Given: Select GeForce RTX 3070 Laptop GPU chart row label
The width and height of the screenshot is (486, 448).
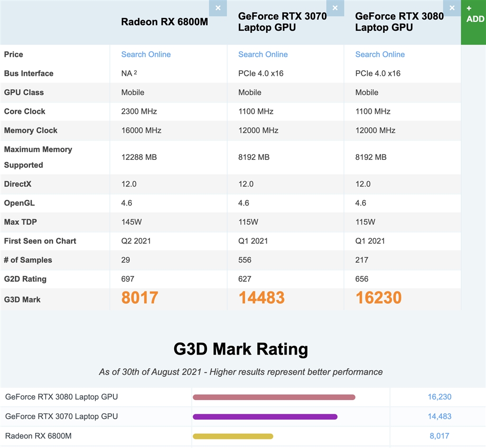Looking at the screenshot, I should pos(61,416).
